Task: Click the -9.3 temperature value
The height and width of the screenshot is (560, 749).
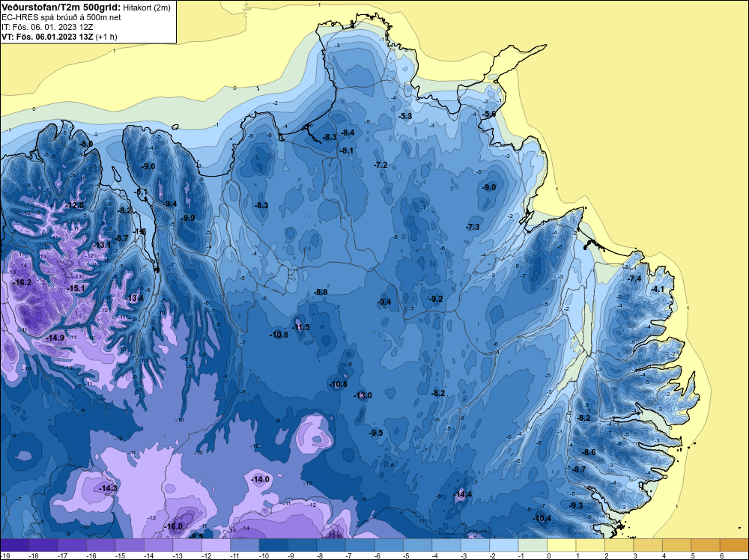Action: click(577, 505)
